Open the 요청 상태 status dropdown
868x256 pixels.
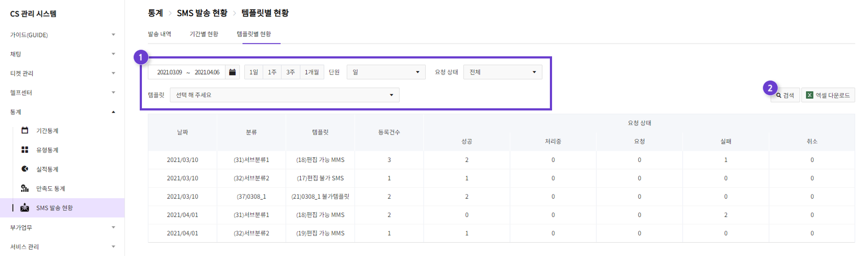point(503,72)
